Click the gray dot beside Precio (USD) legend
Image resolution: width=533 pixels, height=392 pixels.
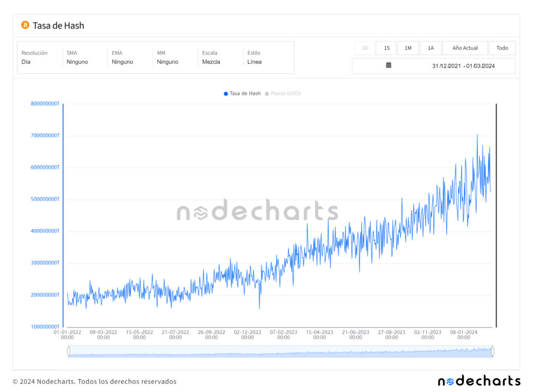click(x=266, y=94)
